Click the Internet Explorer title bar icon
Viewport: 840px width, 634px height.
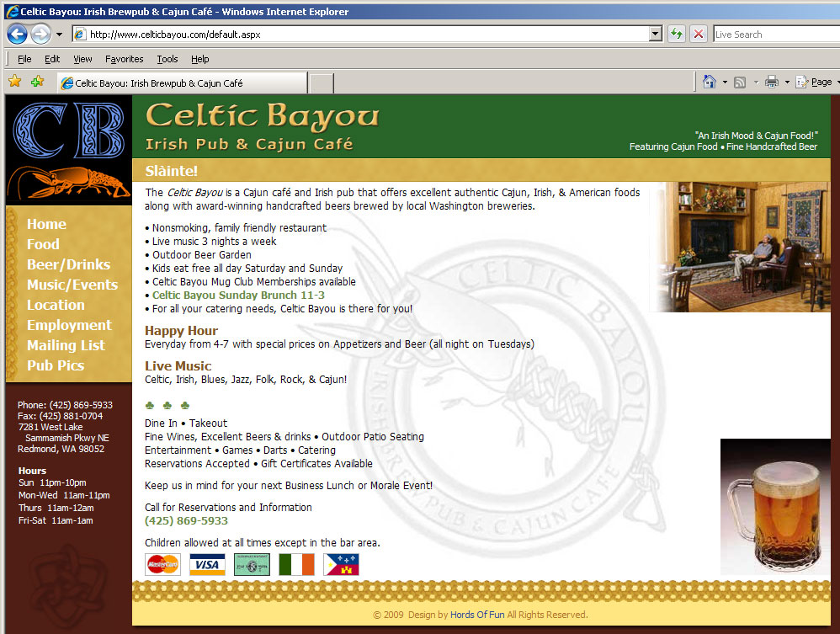click(x=12, y=11)
